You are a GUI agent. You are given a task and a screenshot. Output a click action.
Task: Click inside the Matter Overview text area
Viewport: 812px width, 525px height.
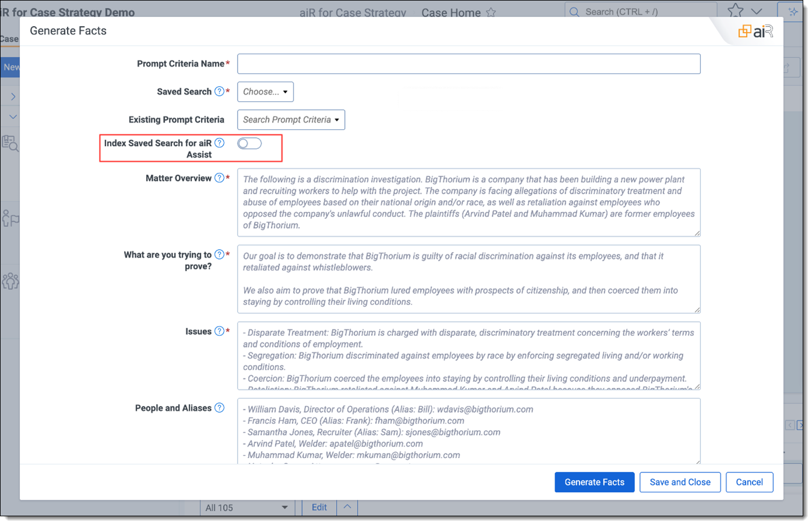[x=468, y=203]
